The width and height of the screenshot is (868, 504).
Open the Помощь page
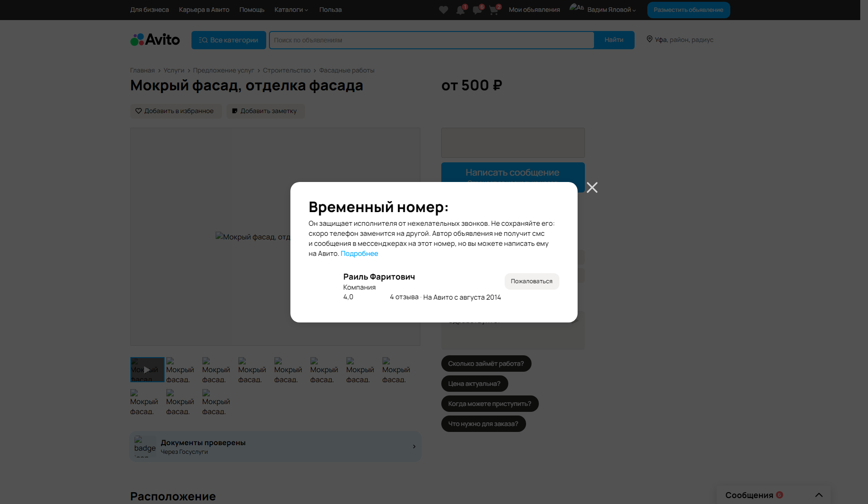coord(252,10)
